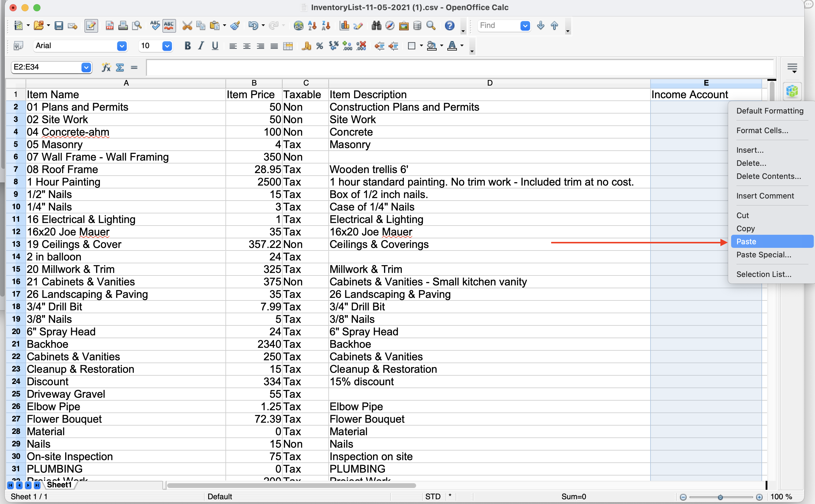This screenshot has height=504, width=815.
Task: Open the font size dropdown
Action: pos(167,46)
